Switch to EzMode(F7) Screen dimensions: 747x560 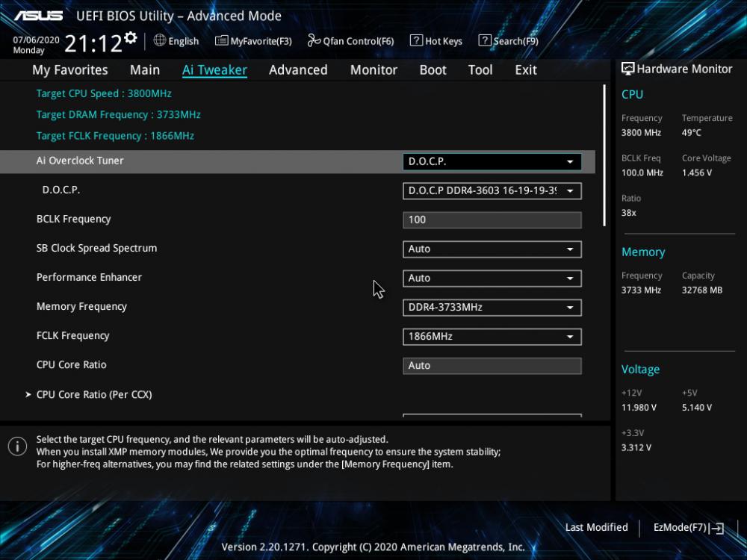coord(689,528)
